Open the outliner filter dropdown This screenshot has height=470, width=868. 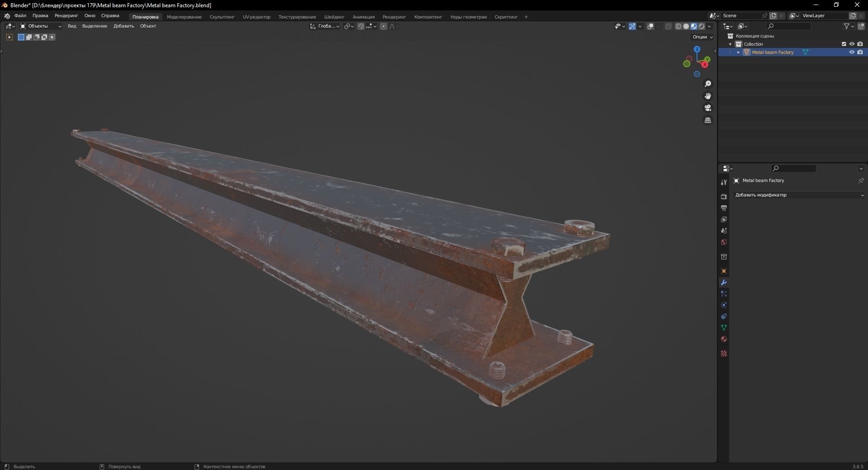point(849,26)
